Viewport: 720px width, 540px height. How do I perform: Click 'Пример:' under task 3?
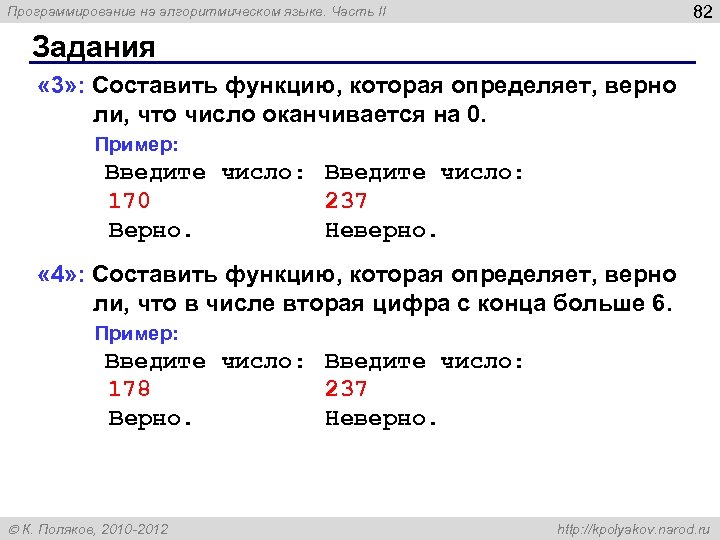pyautogui.click(x=136, y=145)
